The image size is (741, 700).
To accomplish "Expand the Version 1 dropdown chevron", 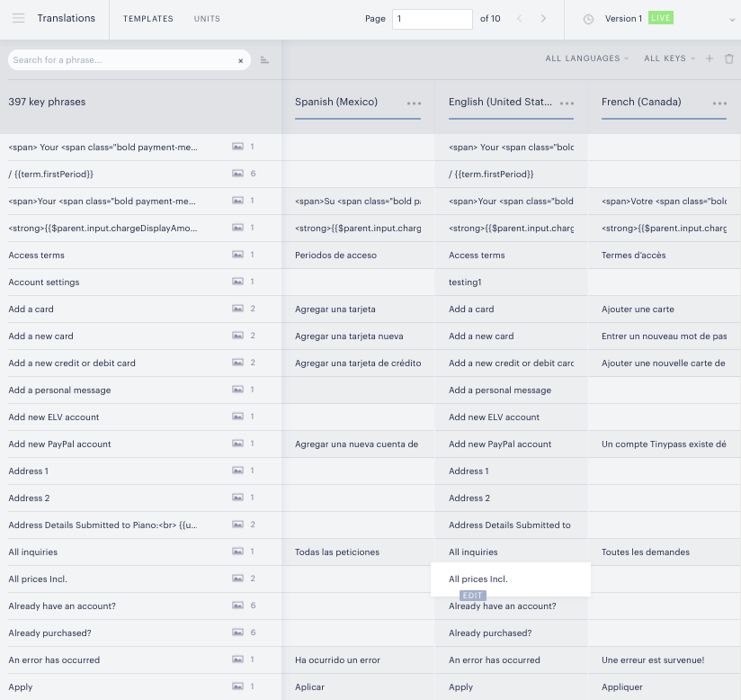I will tap(732, 20).
